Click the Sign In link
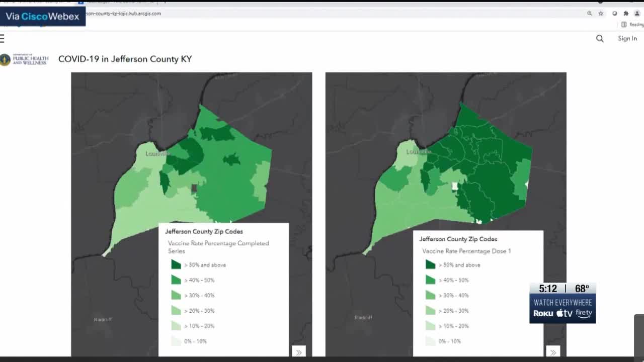 coord(627,39)
